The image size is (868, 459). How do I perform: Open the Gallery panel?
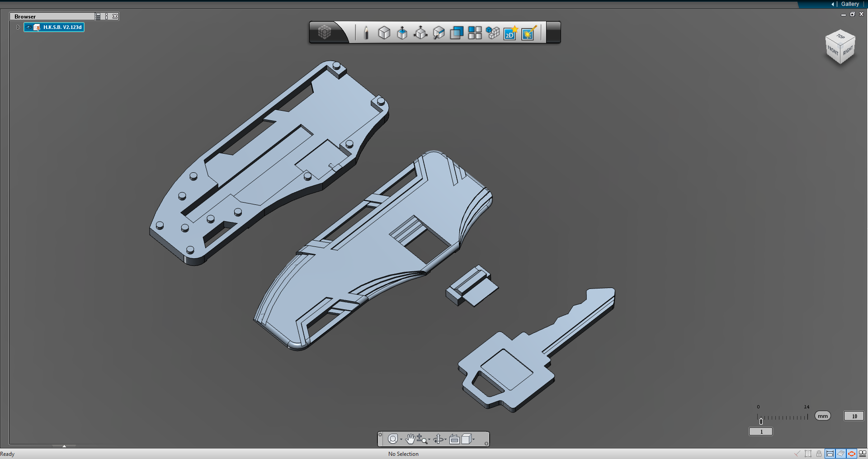pyautogui.click(x=850, y=4)
